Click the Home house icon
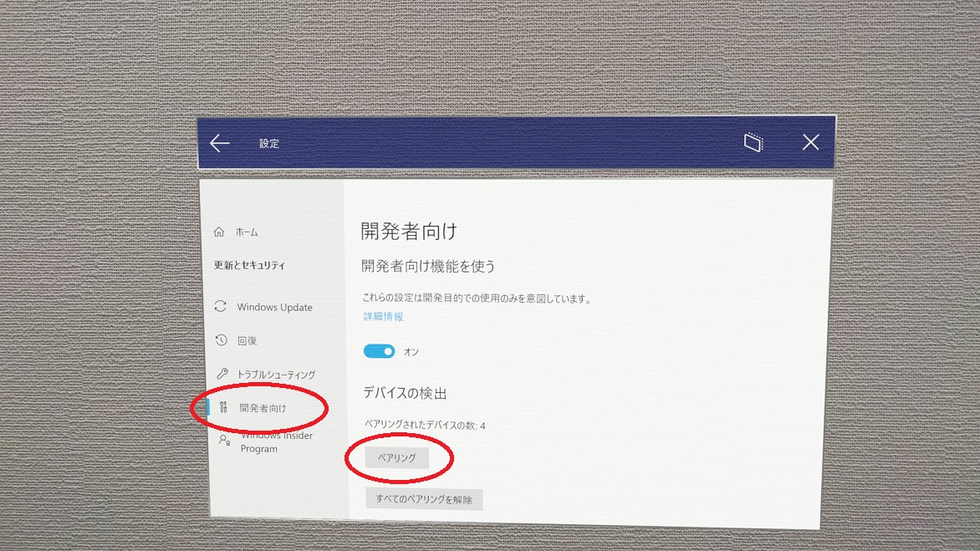980x551 pixels. pyautogui.click(x=219, y=232)
